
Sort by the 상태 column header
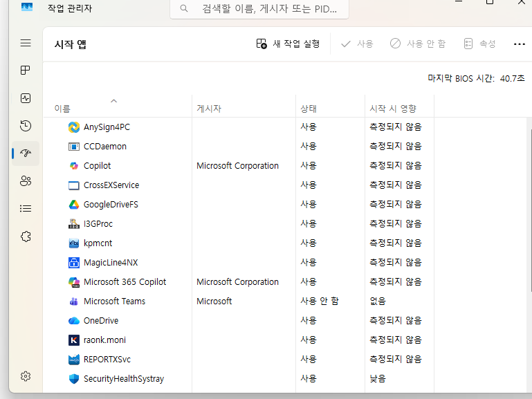click(330, 106)
